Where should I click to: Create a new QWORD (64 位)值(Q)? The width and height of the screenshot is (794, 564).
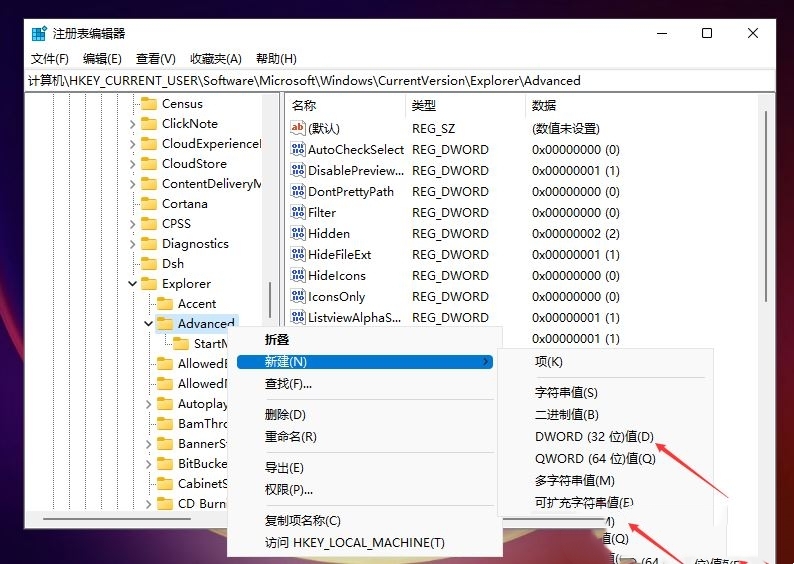(x=606, y=459)
